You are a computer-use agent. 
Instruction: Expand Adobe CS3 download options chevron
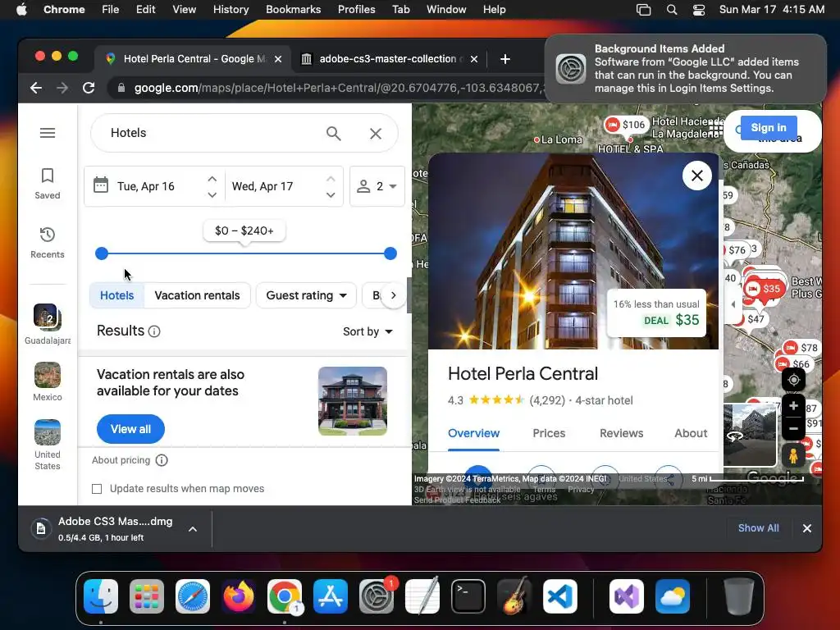(x=193, y=529)
